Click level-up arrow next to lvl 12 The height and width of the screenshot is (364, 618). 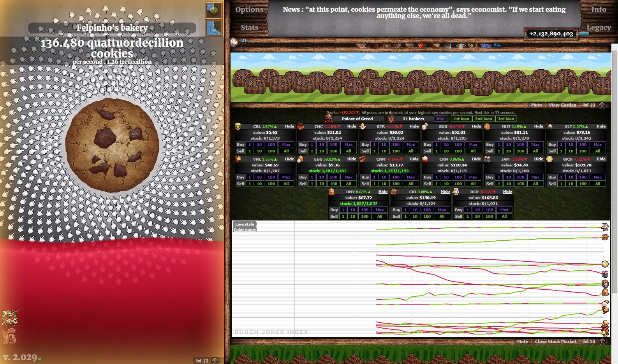click(215, 360)
